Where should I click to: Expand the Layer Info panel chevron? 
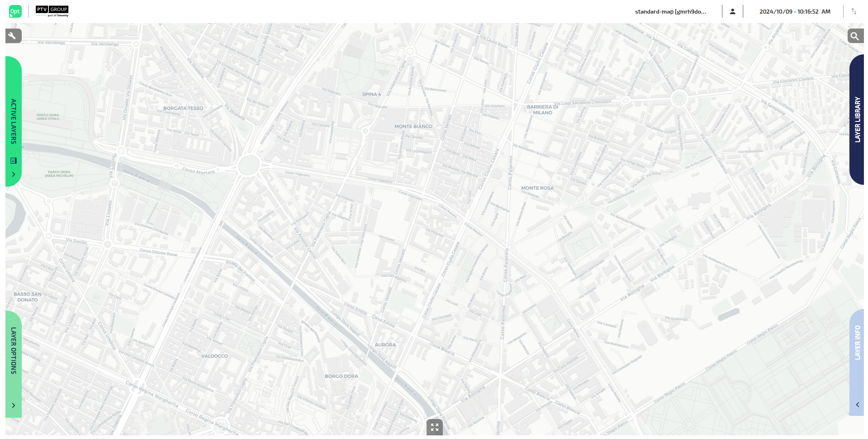click(857, 405)
